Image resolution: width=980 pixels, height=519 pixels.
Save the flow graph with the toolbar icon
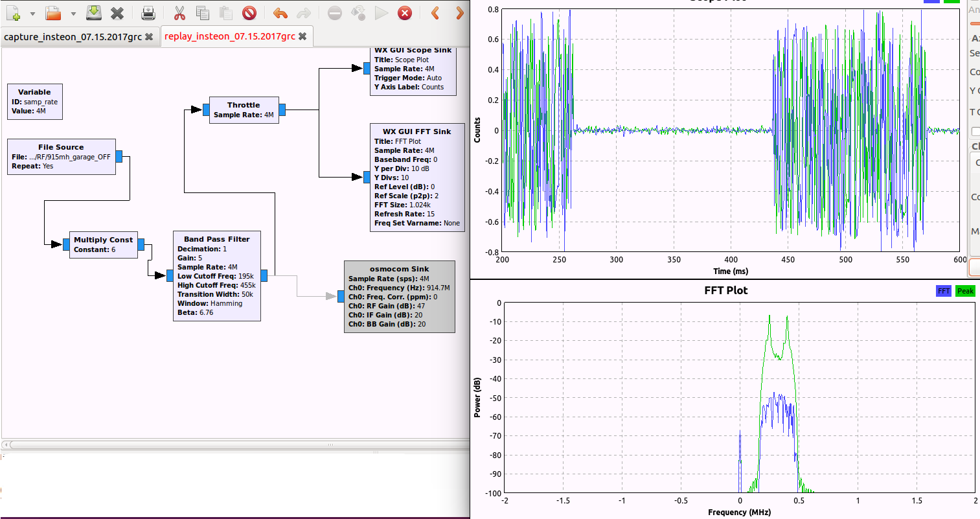point(94,13)
